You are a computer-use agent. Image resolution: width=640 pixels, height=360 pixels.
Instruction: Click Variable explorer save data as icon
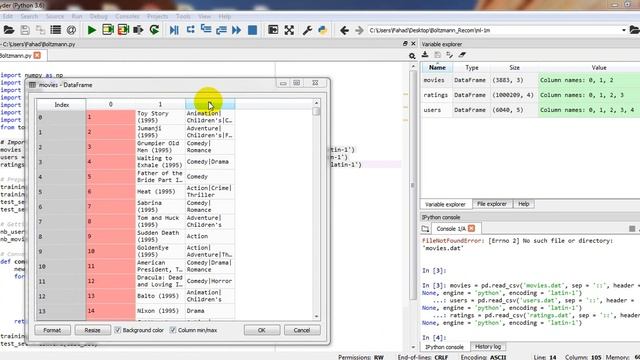tap(449, 55)
